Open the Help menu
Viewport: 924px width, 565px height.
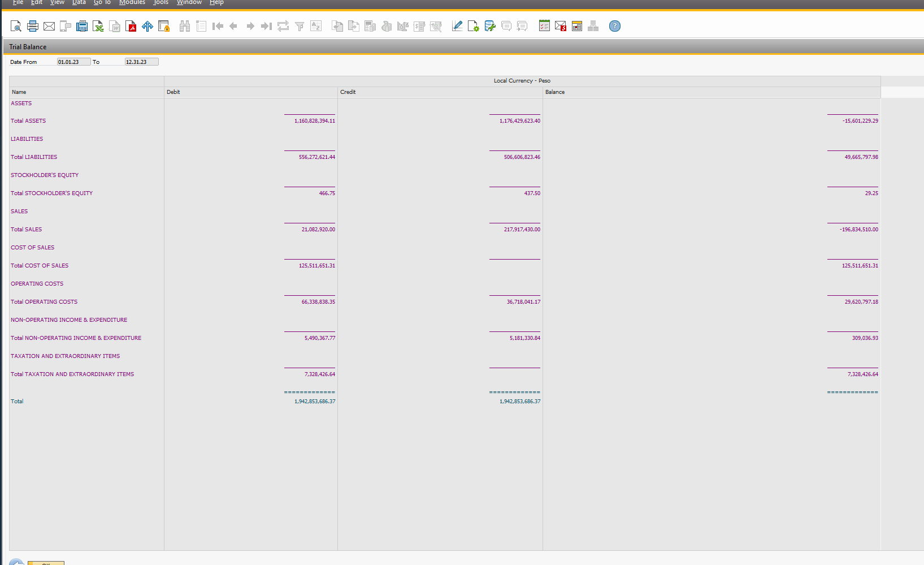[x=216, y=2]
